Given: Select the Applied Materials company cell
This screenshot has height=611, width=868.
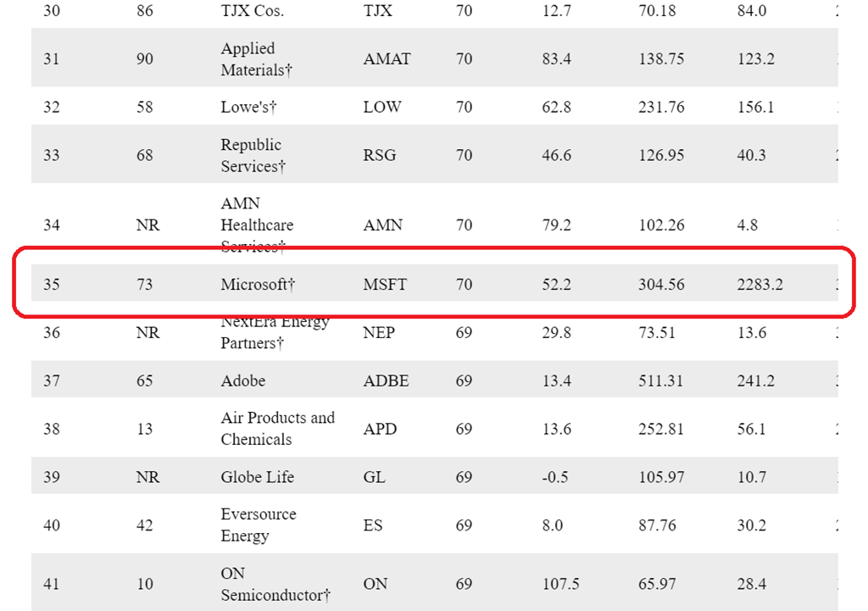Looking at the screenshot, I should 256,59.
